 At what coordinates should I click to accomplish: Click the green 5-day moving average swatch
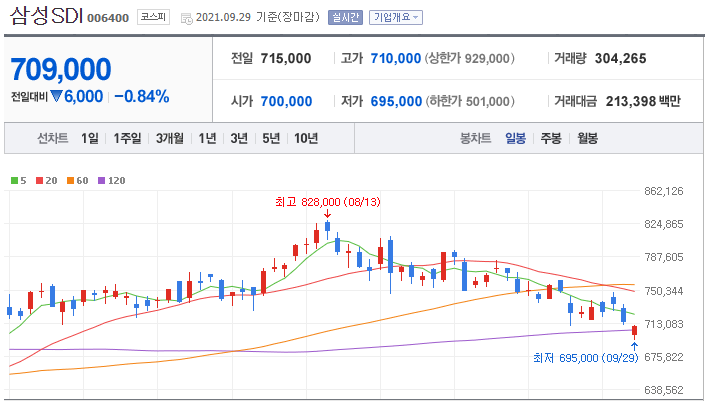[x=14, y=181]
